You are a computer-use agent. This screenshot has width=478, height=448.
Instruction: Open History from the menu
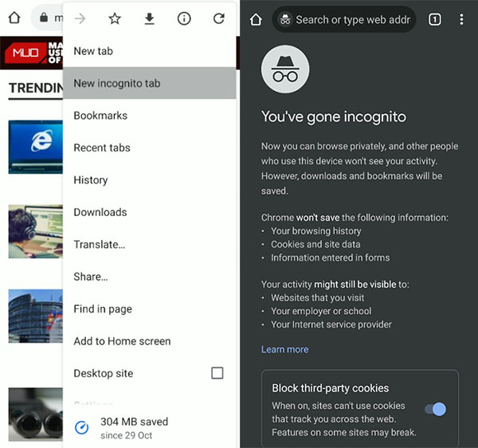pos(150,180)
